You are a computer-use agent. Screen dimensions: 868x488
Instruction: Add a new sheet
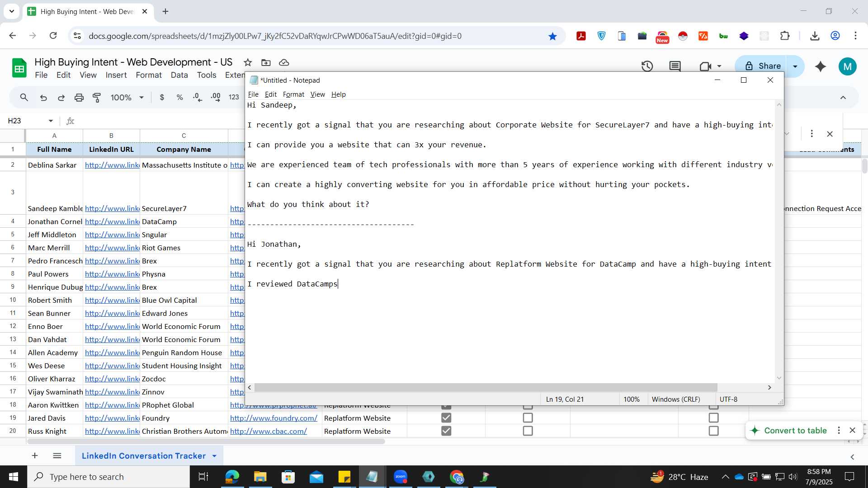tap(35, 455)
